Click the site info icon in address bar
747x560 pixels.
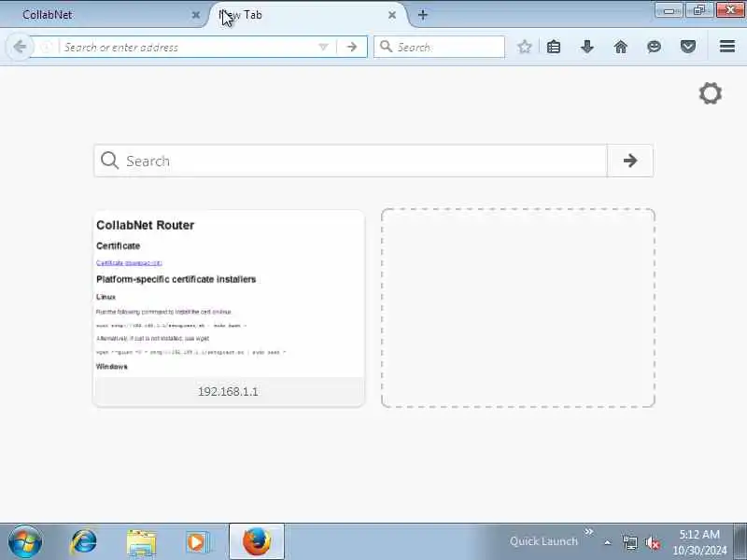point(46,47)
